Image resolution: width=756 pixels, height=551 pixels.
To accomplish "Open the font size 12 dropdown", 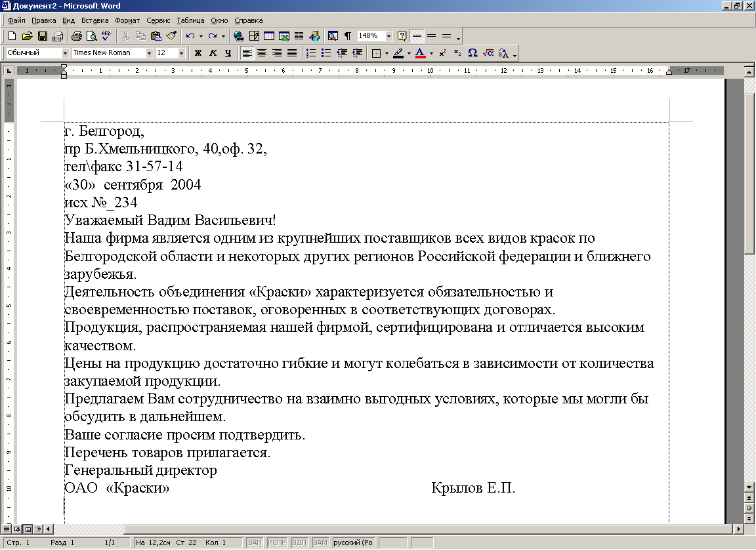I will (182, 53).
